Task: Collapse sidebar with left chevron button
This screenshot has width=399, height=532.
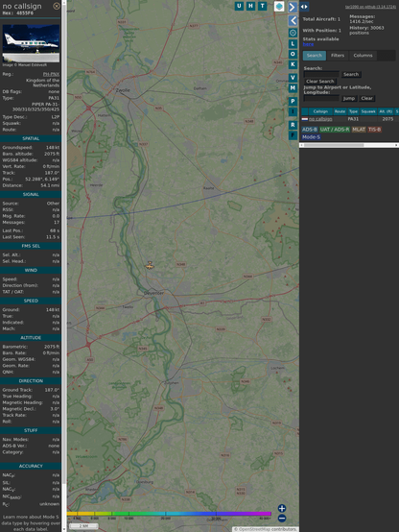Action: (293, 21)
